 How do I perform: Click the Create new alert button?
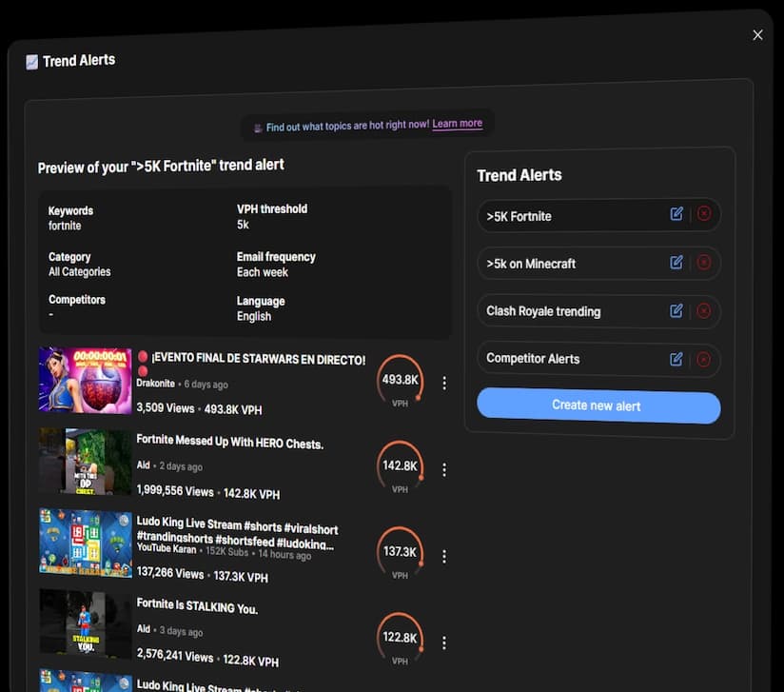(598, 405)
